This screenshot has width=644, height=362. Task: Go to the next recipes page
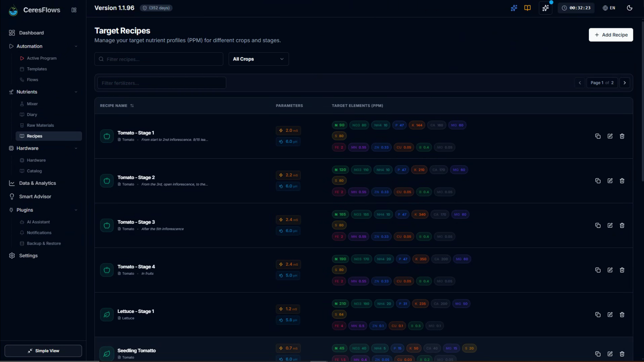[x=625, y=83]
